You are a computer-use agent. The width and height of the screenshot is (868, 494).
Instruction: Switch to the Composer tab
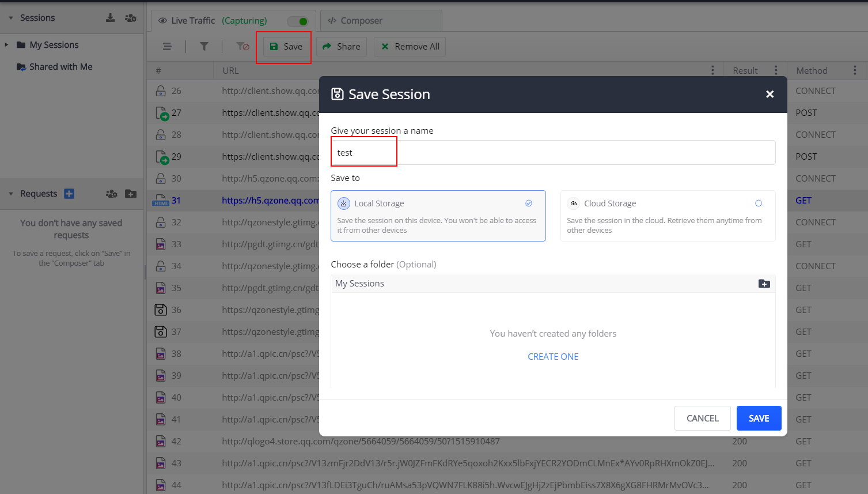pyautogui.click(x=381, y=21)
